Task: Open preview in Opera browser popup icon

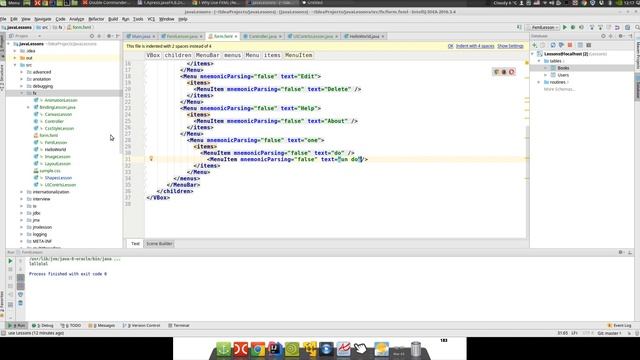Action: 512,72
